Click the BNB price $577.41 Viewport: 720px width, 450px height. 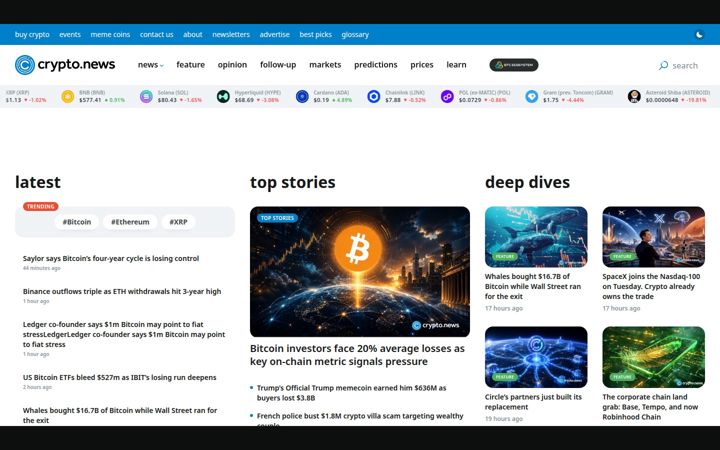point(90,100)
